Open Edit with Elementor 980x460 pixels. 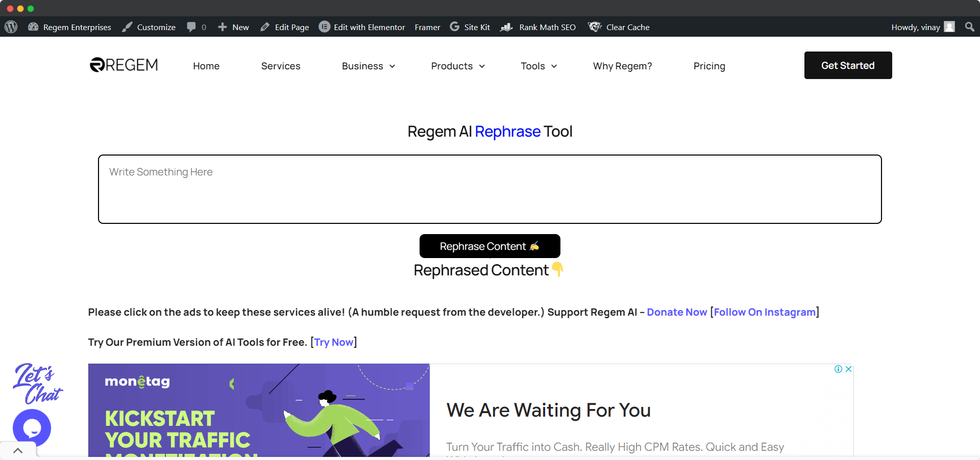[362, 27]
